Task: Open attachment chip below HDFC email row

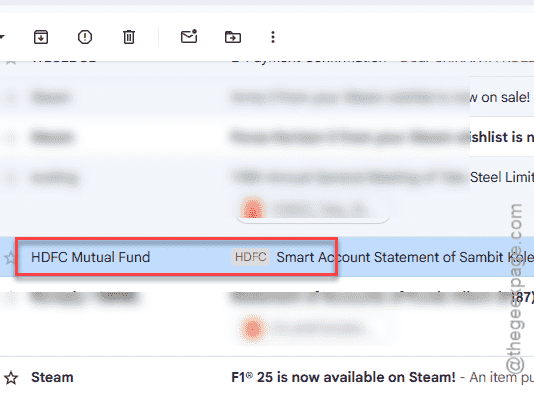Action: point(313,329)
